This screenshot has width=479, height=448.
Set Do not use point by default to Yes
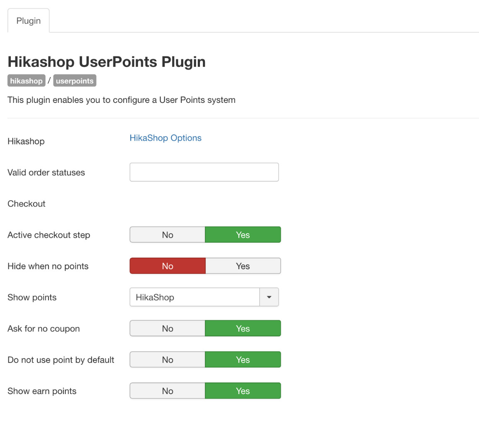coord(243,360)
